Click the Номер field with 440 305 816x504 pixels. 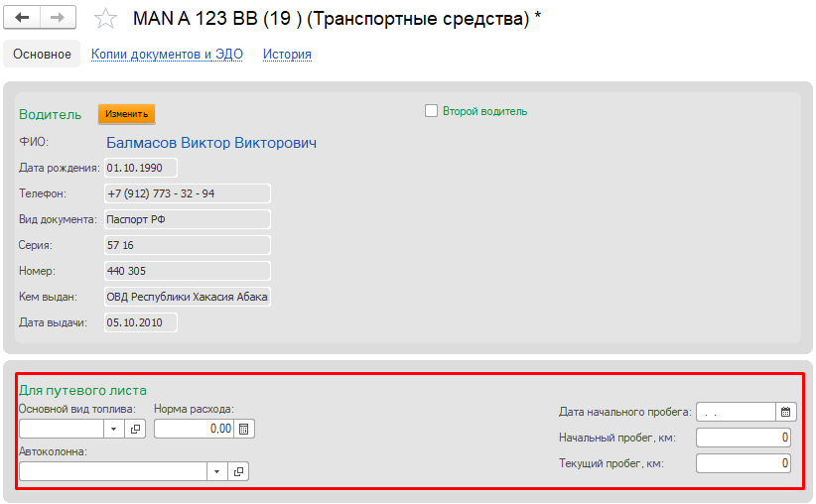(x=188, y=271)
